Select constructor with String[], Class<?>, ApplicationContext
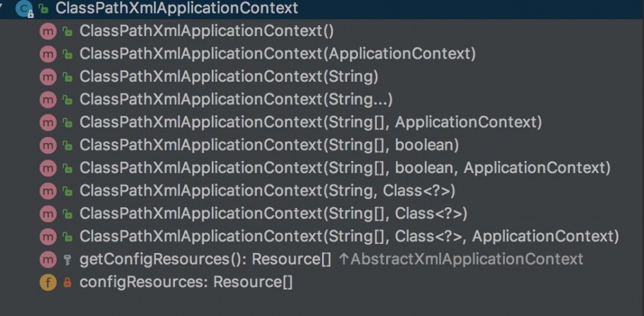The width and height of the screenshot is (644, 316). coord(349,236)
